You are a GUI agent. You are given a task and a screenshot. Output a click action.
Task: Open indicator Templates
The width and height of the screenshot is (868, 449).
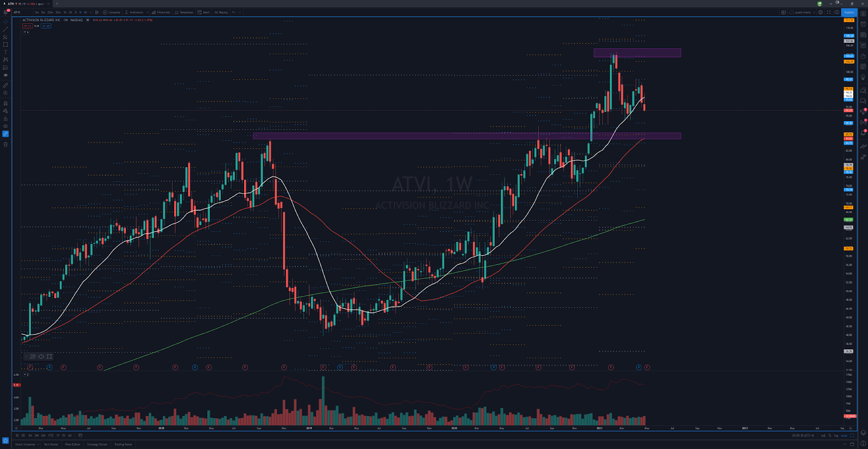point(184,12)
